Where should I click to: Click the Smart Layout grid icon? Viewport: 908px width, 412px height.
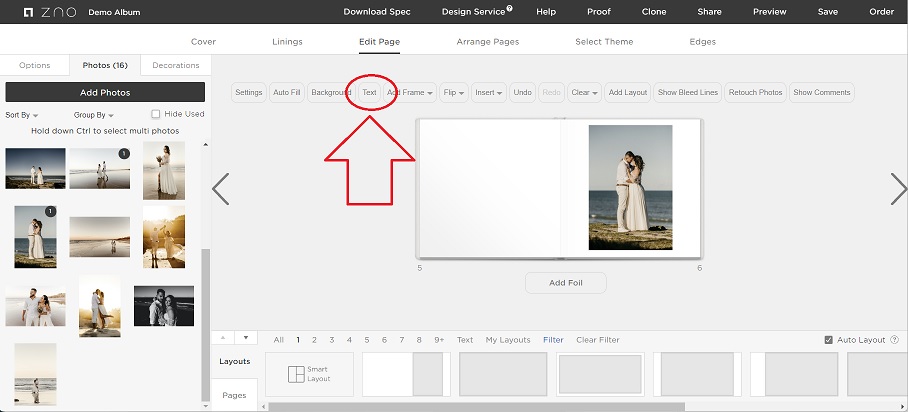(296, 374)
